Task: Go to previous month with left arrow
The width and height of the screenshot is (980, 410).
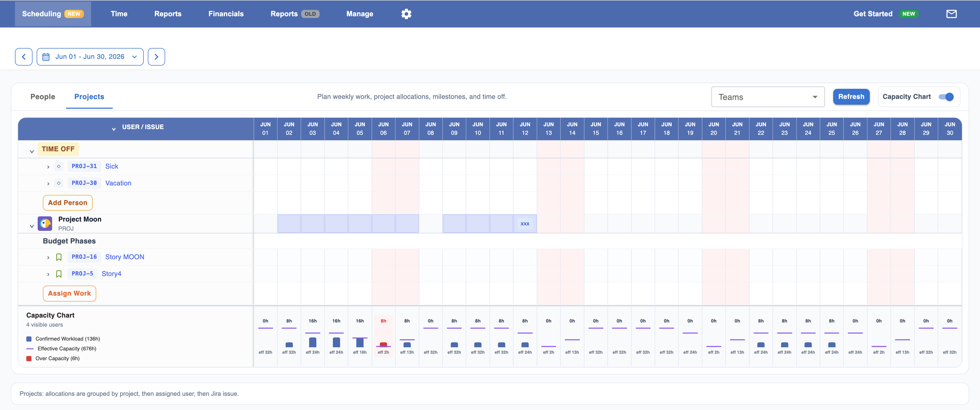Action: coord(23,57)
